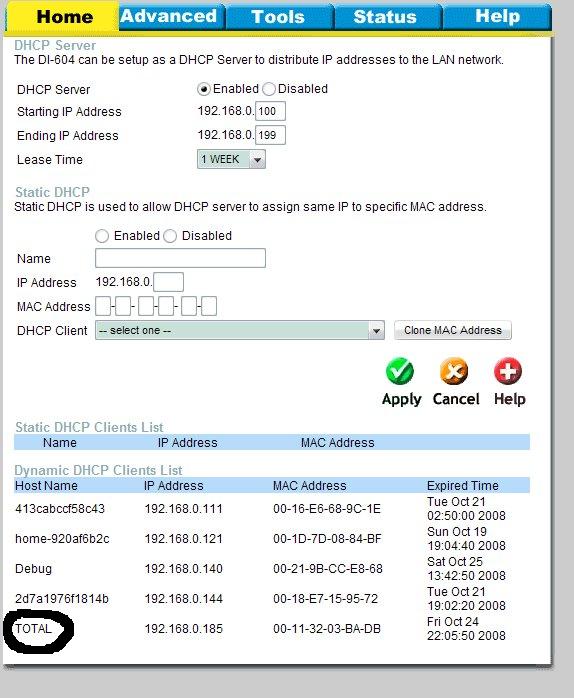Click the Host Name column header
Viewport: 574px width, 698px height.
(x=46, y=486)
